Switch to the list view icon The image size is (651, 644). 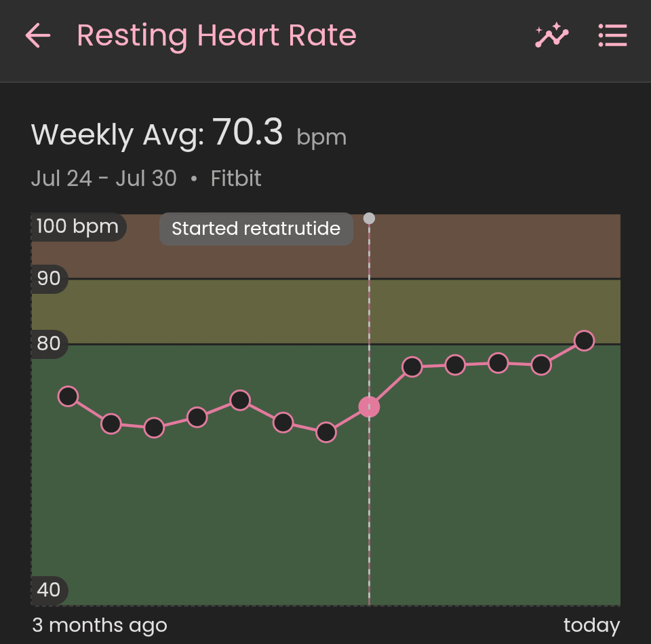pos(612,35)
